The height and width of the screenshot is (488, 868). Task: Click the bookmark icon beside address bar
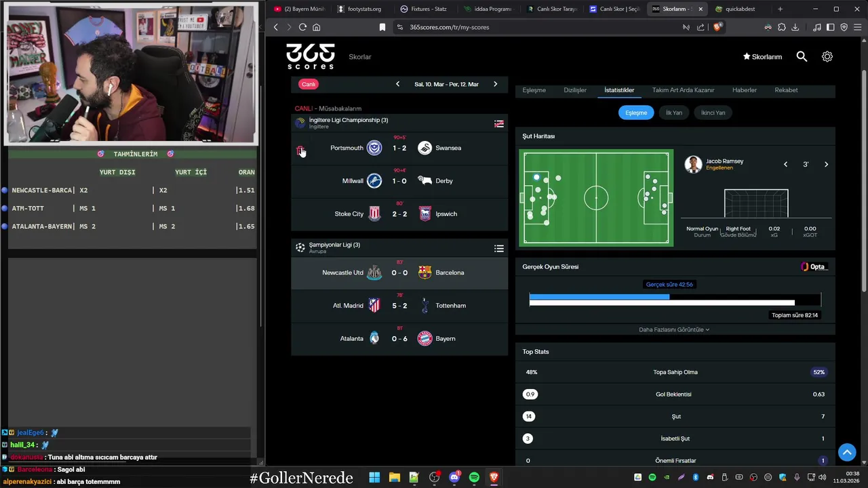(382, 27)
